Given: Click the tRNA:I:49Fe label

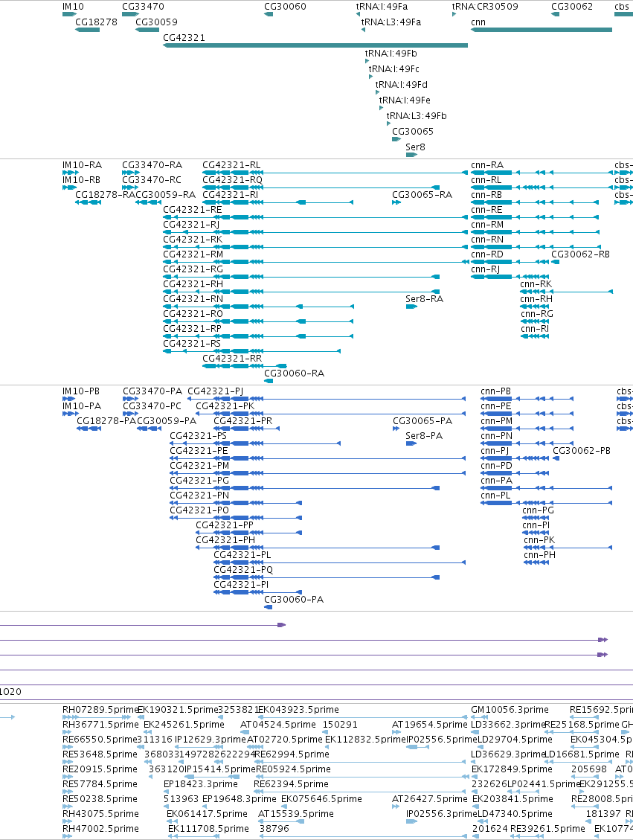Looking at the screenshot, I should [x=405, y=100].
